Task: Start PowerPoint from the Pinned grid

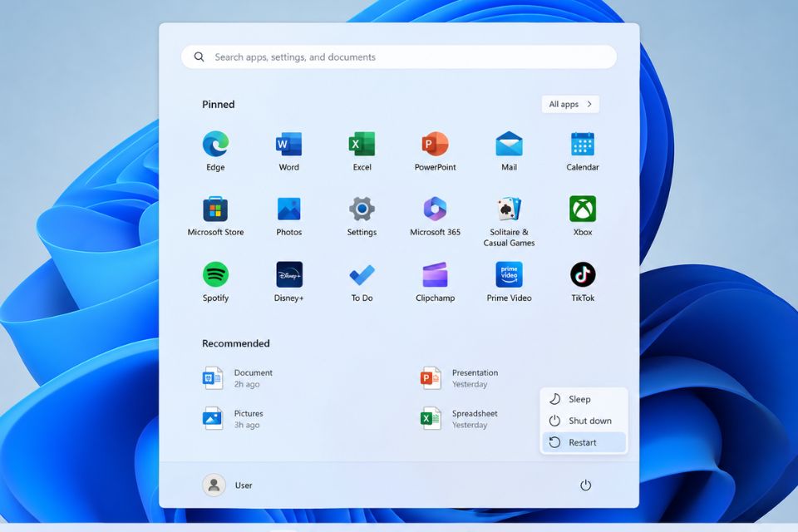Action: point(435,144)
